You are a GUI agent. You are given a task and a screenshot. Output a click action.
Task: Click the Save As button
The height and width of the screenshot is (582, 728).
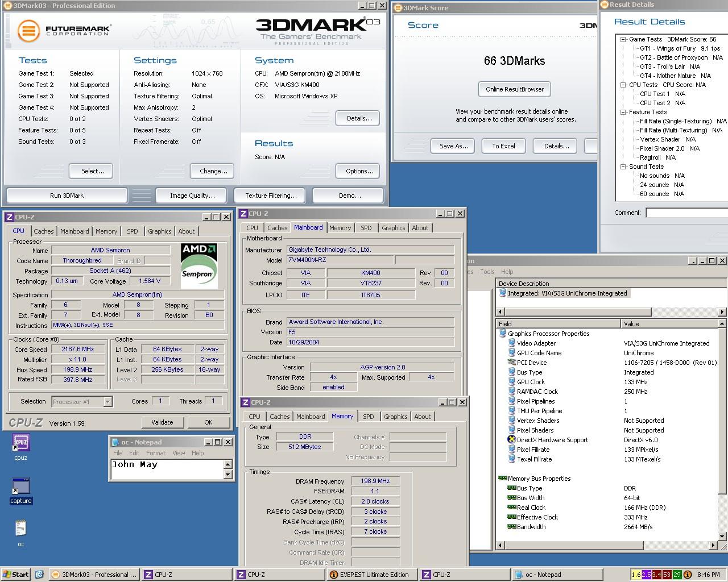pyautogui.click(x=454, y=146)
